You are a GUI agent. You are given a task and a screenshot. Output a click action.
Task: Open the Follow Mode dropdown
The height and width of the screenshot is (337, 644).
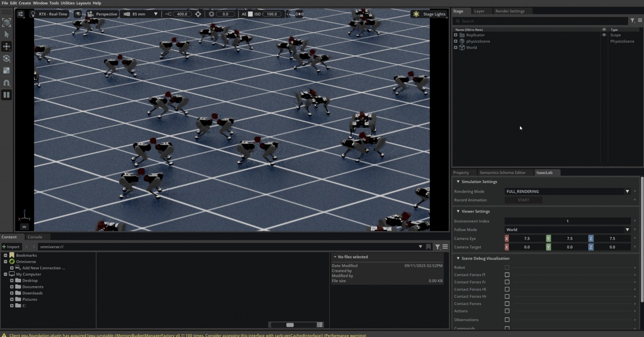click(567, 230)
